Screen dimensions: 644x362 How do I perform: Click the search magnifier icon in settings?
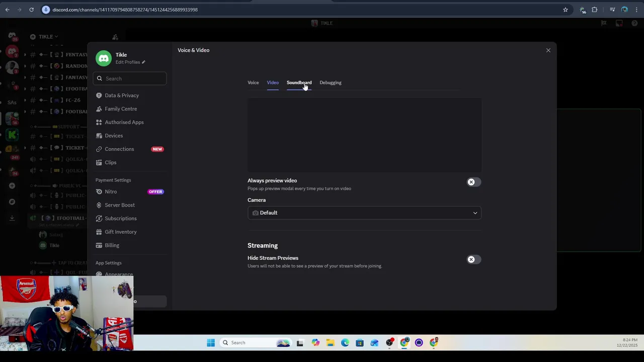pyautogui.click(x=100, y=78)
